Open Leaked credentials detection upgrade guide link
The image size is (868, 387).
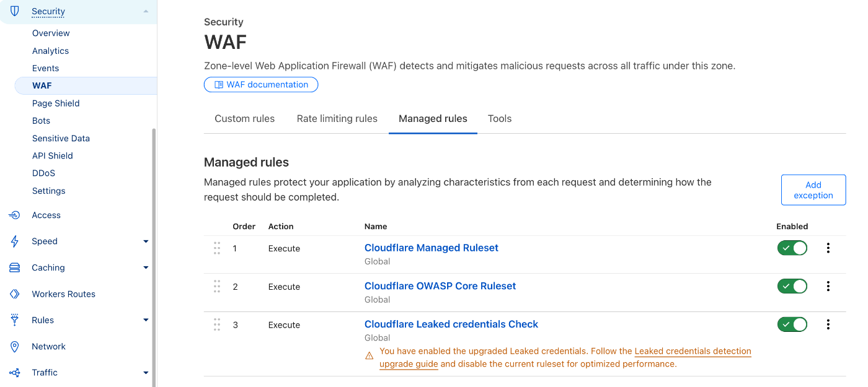[693, 351]
